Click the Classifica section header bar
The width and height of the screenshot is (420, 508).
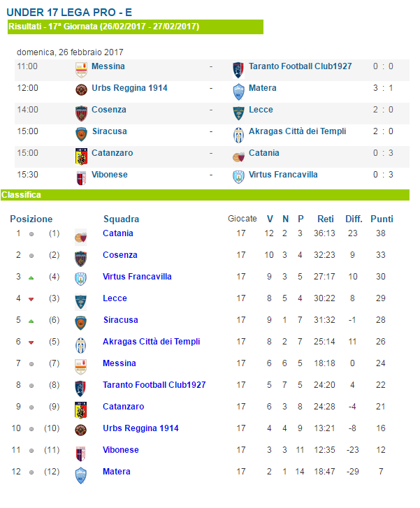[x=205, y=195]
